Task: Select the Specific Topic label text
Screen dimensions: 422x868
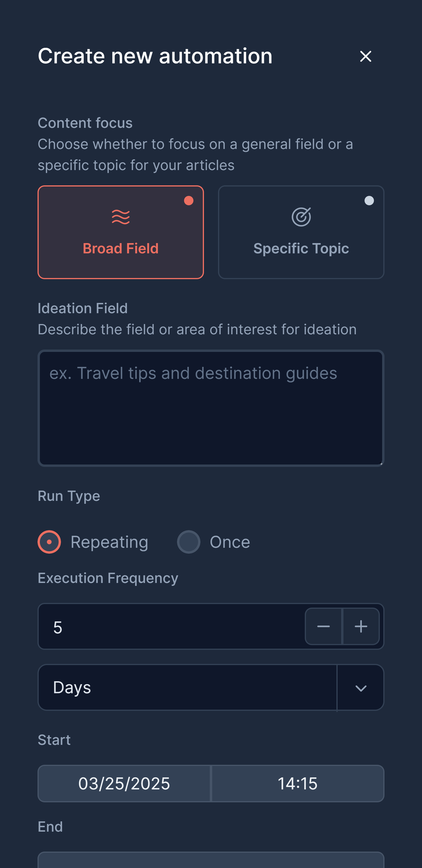Action: point(301,249)
